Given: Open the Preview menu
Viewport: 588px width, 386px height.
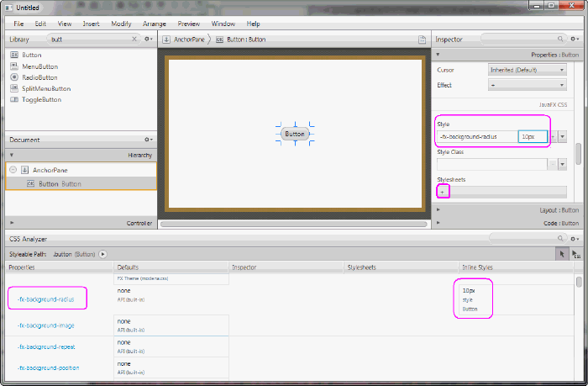Looking at the screenshot, I should pyautogui.click(x=189, y=24).
